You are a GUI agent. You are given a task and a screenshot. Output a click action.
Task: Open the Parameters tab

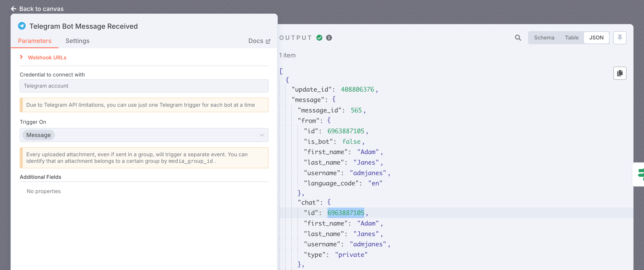(35, 41)
